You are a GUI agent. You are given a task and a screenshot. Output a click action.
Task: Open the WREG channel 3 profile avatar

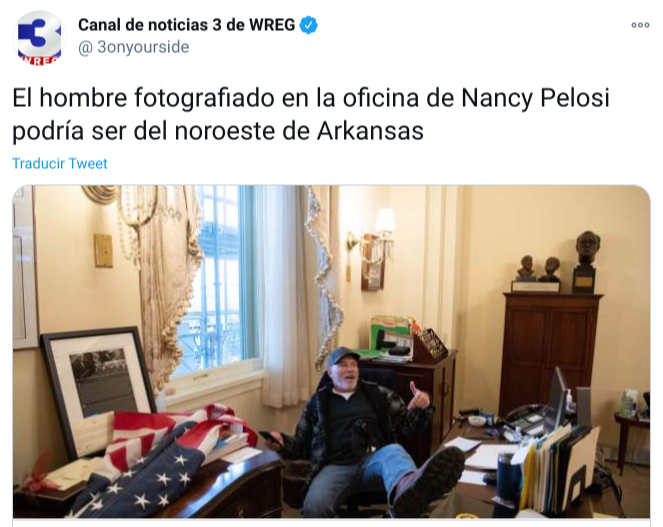click(39, 38)
